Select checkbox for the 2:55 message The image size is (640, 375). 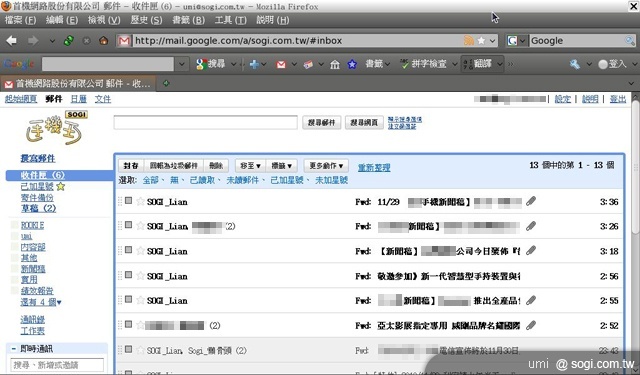[x=128, y=299]
